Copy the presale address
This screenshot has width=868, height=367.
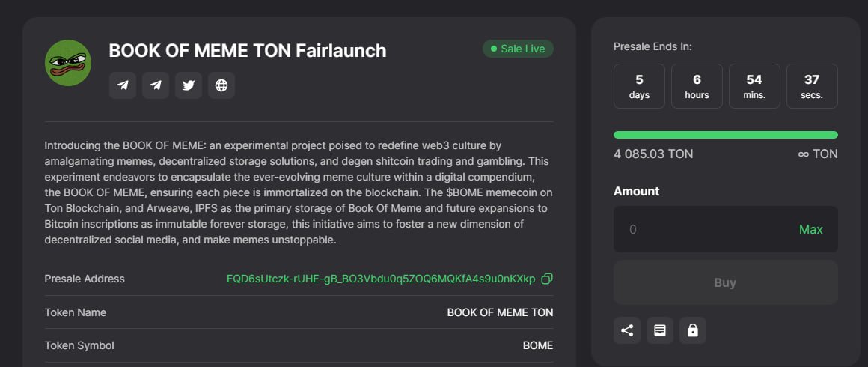[x=547, y=279]
